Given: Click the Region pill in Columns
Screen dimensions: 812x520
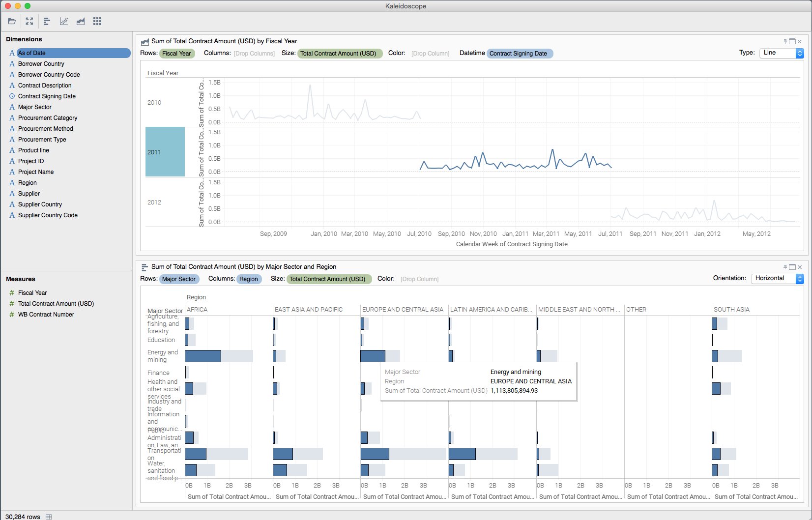Looking at the screenshot, I should [249, 279].
